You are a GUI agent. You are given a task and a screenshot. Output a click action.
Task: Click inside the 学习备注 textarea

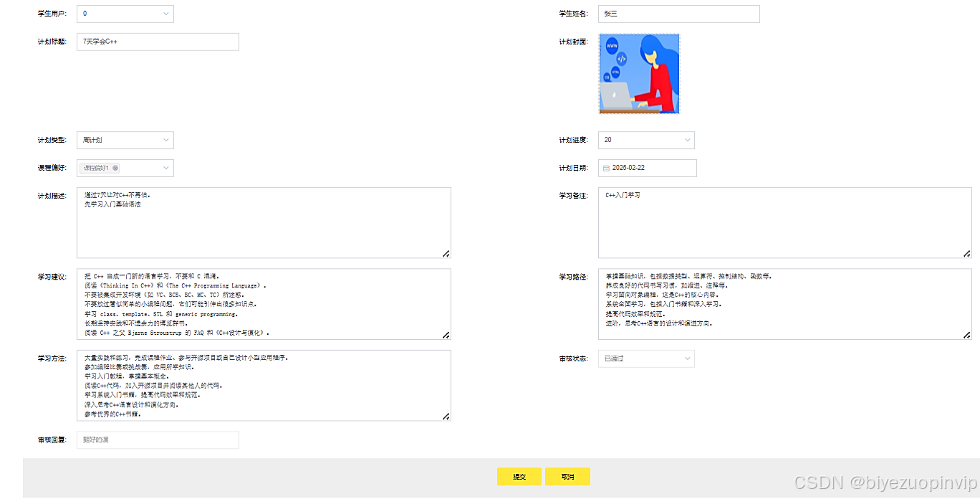click(x=784, y=222)
